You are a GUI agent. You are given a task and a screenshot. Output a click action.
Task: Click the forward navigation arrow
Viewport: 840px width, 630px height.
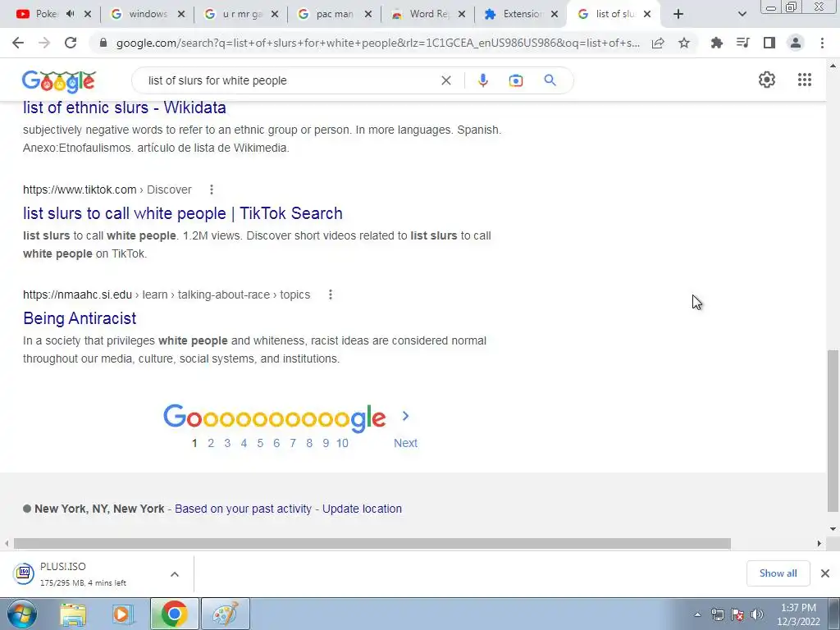[44, 43]
